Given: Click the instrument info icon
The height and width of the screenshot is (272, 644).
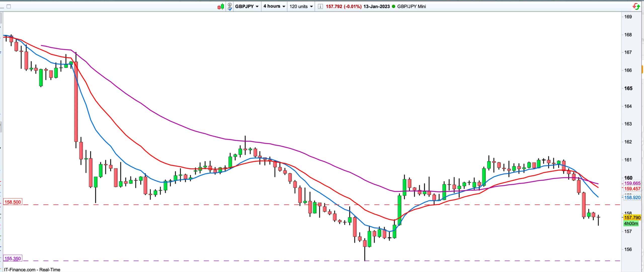Looking at the screenshot, I should point(320,7).
